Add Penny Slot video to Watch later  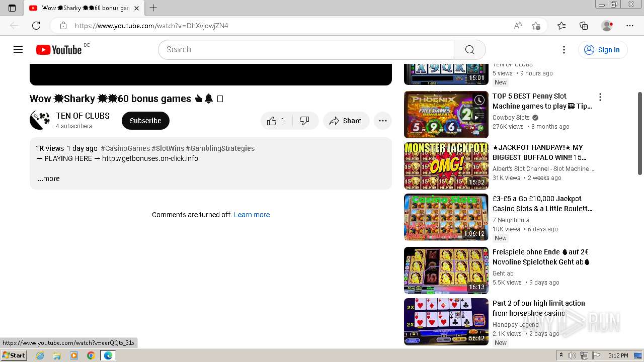479,100
